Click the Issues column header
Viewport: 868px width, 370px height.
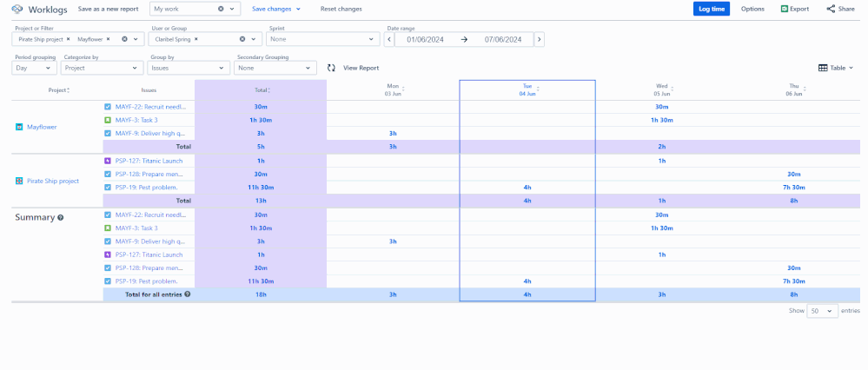(x=149, y=90)
